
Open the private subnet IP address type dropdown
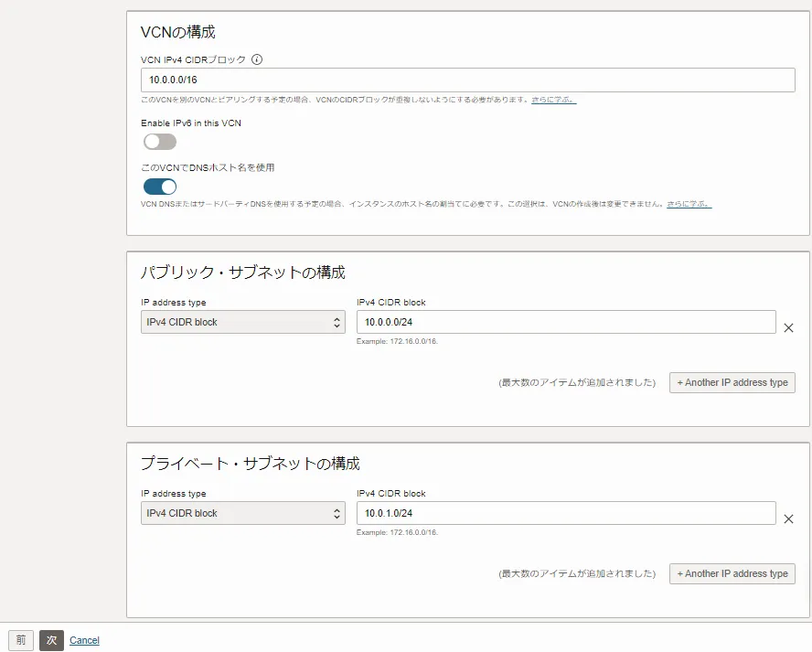[x=242, y=513]
